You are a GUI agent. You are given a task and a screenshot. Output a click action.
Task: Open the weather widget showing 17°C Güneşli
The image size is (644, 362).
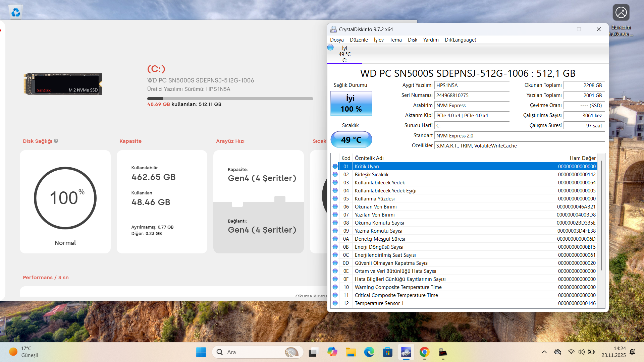tap(24, 352)
